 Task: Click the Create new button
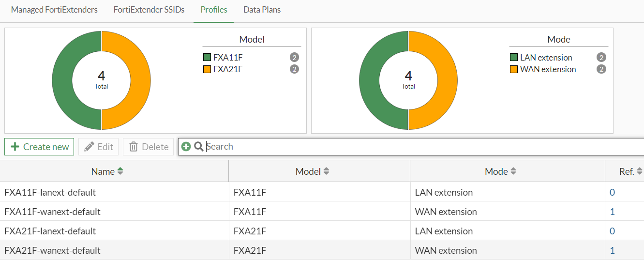pyautogui.click(x=39, y=147)
